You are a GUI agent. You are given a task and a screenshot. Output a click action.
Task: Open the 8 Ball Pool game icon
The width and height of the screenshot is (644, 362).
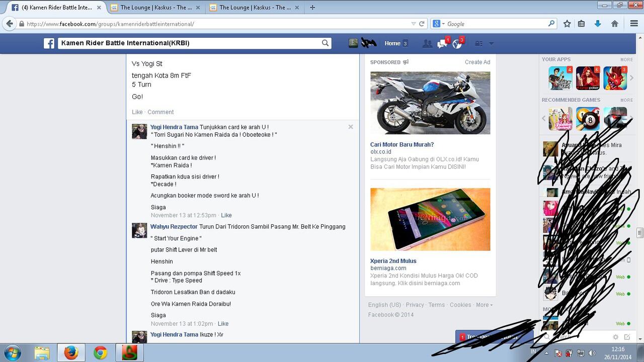(x=588, y=119)
